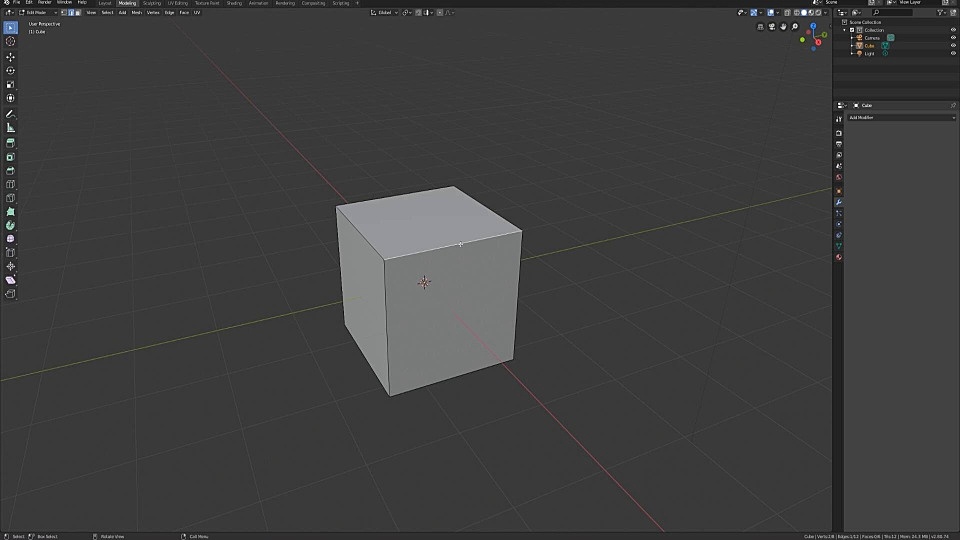Enable edge select mode

71,12
